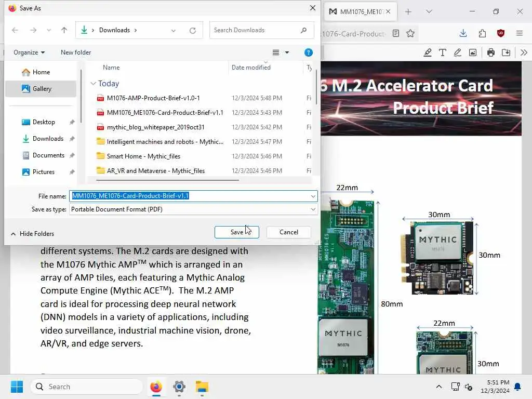Select MM1076_ME1076-Card-Product-Brief-v1.1 file in list
The width and height of the screenshot is (532, 399).
point(165,113)
